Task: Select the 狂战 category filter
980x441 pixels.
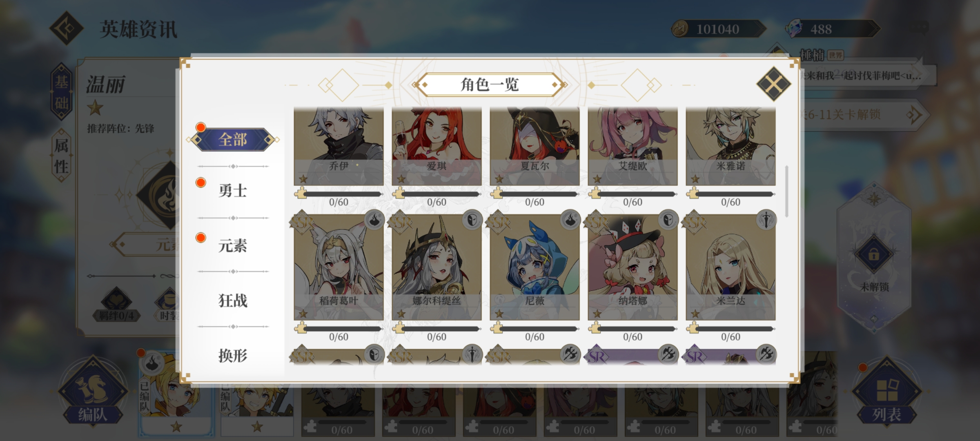Action: (233, 301)
